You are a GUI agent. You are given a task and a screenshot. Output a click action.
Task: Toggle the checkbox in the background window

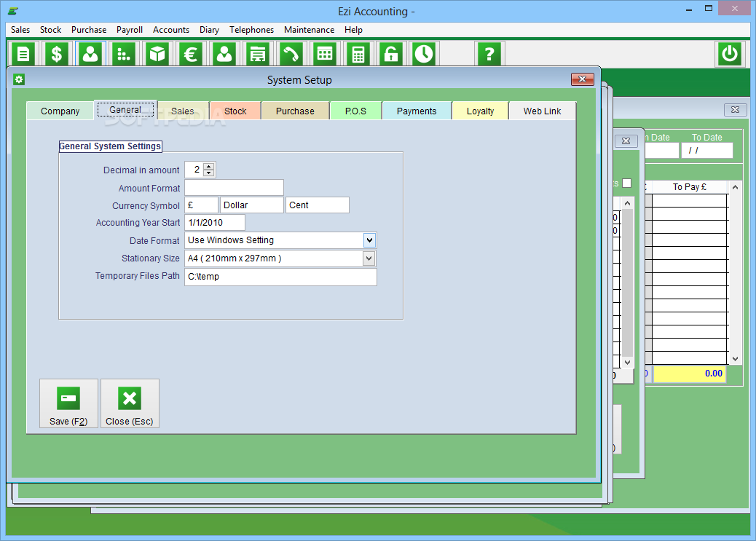point(627,183)
